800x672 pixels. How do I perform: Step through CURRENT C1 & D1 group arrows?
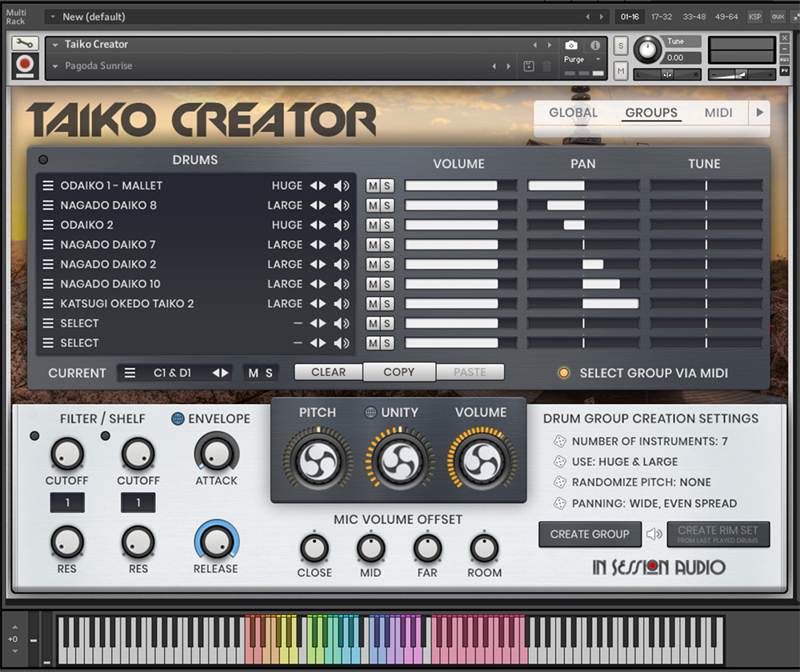click(x=221, y=373)
